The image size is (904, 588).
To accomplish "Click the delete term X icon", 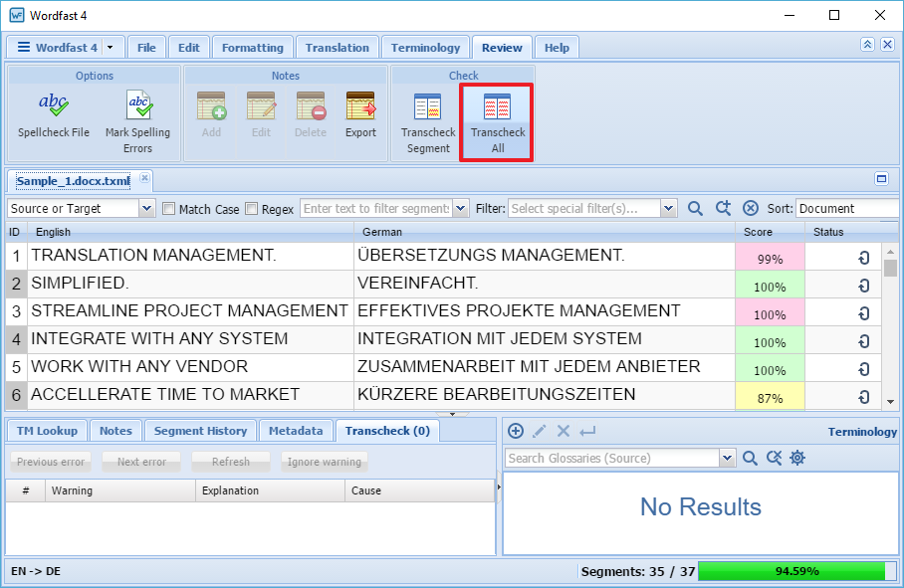I will click(x=564, y=431).
